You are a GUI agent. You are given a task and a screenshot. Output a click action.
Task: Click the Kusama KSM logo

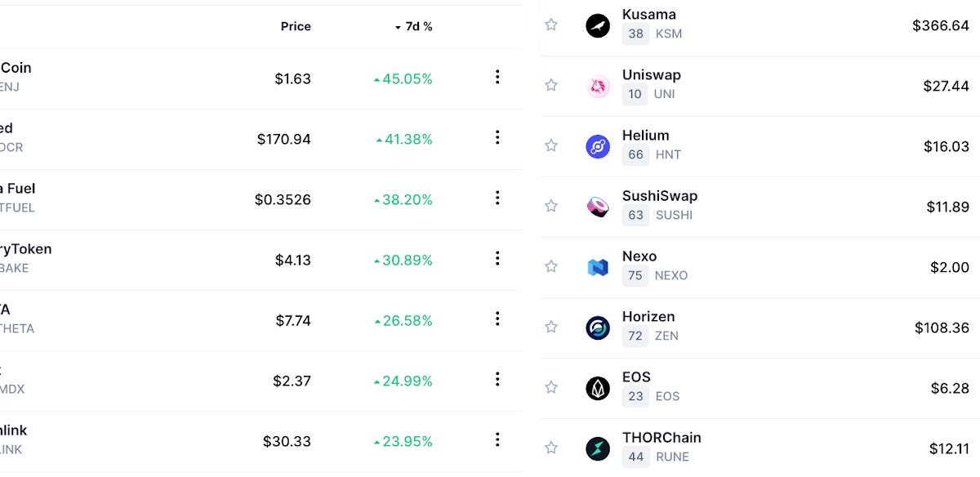597,24
